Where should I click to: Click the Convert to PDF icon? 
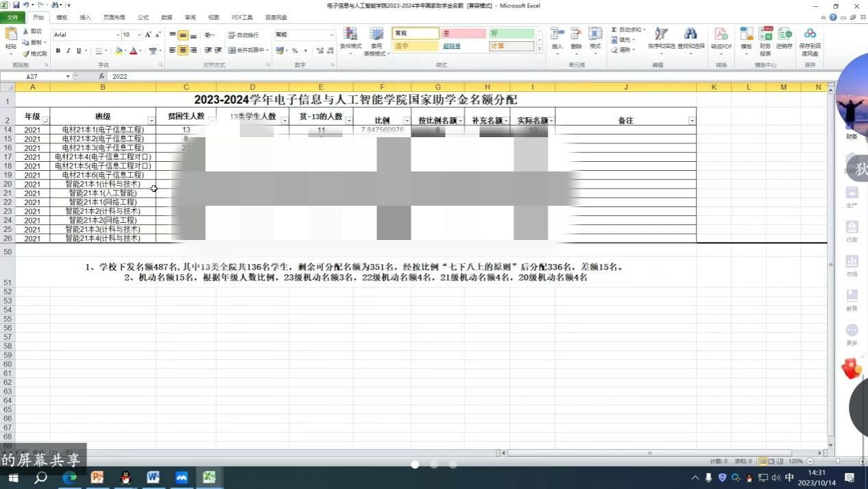click(721, 39)
